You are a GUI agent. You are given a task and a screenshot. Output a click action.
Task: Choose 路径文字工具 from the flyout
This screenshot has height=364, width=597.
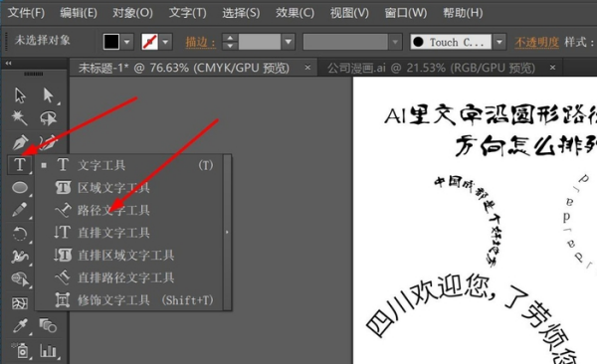tap(129, 210)
